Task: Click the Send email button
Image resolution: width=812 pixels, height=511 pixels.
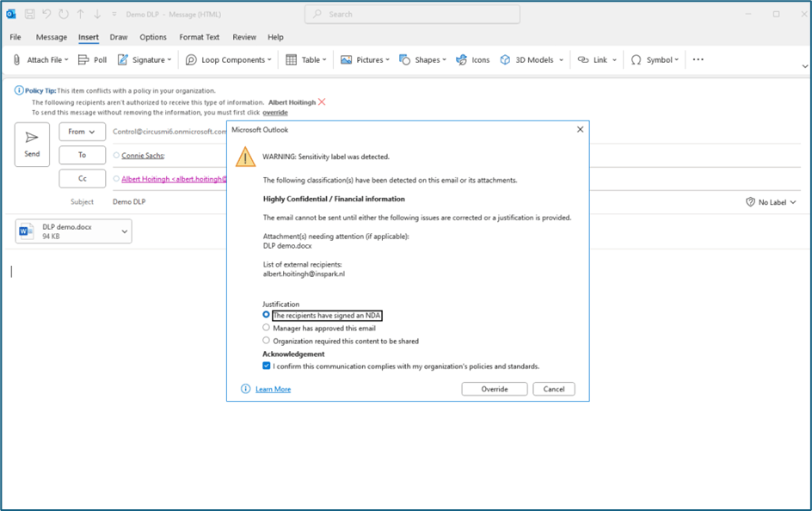Action: [32, 144]
